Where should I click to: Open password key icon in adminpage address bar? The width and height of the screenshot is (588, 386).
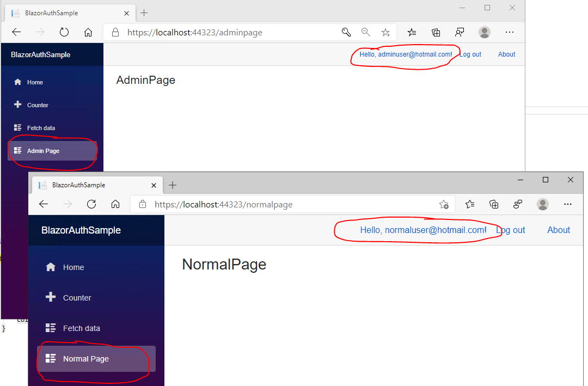346,32
